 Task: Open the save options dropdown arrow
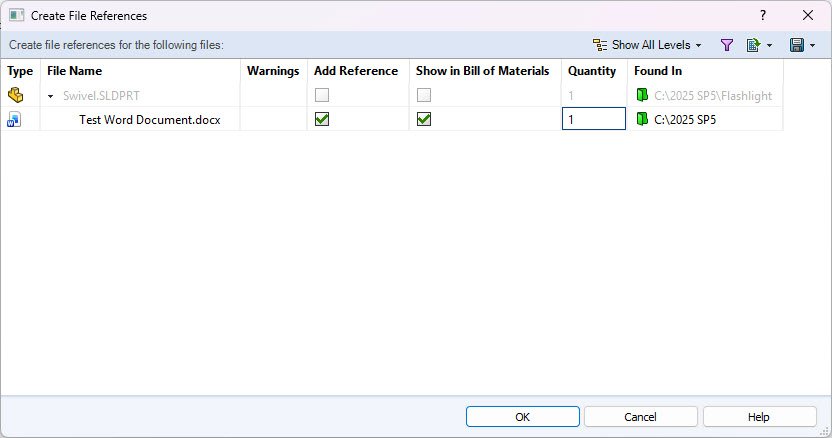pos(812,46)
